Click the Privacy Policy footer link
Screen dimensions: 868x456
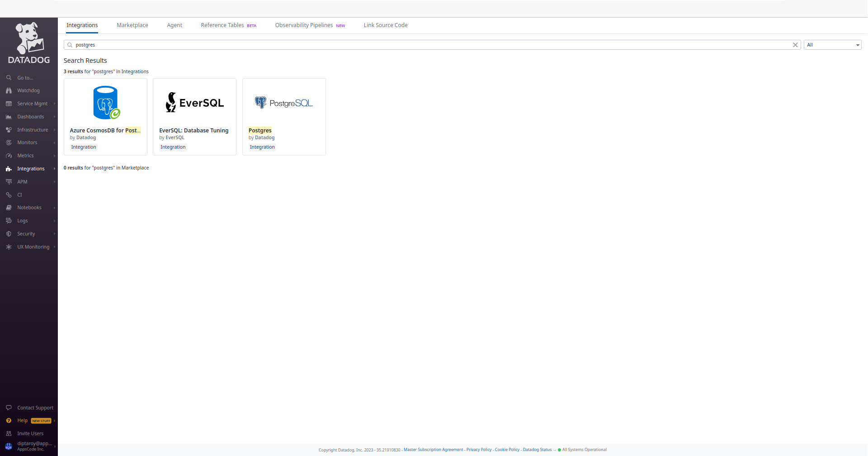point(479,450)
